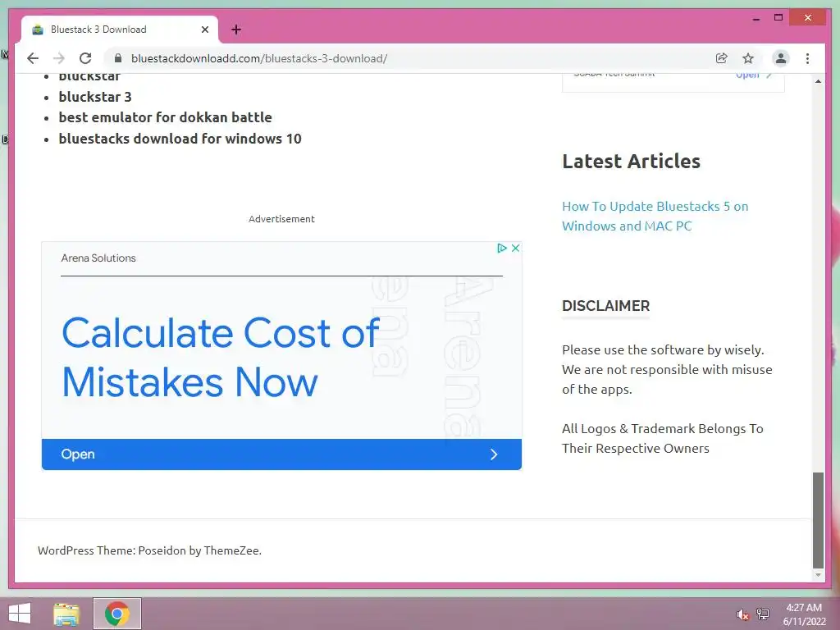Click the DISCLAIMER heading

pos(606,306)
